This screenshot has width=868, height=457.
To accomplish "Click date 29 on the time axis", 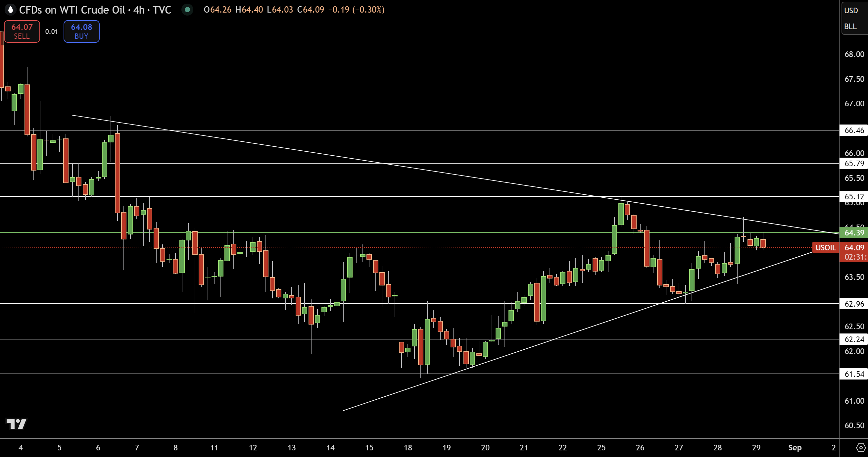I will [x=756, y=448].
